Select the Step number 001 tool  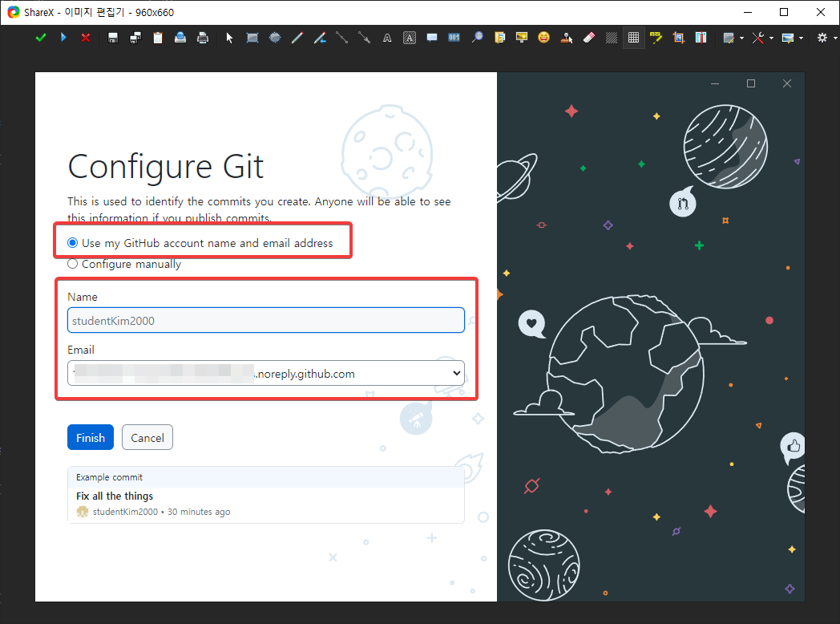point(454,38)
